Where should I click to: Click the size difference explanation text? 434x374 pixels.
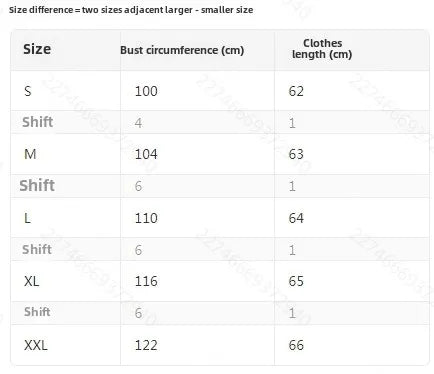pos(131,10)
